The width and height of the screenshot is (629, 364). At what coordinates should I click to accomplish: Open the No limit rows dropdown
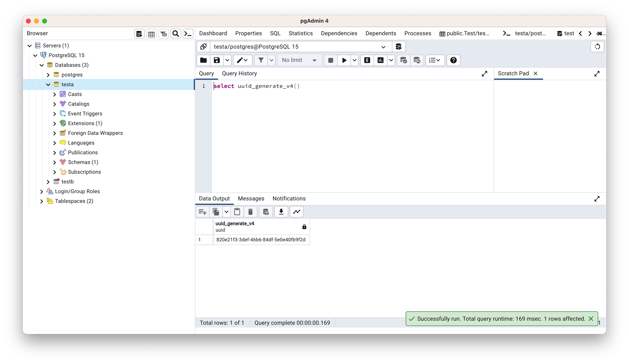click(299, 60)
